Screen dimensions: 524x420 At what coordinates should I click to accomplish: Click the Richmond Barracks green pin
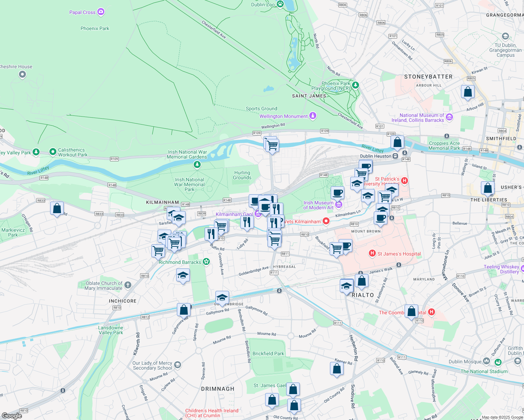(x=206, y=261)
